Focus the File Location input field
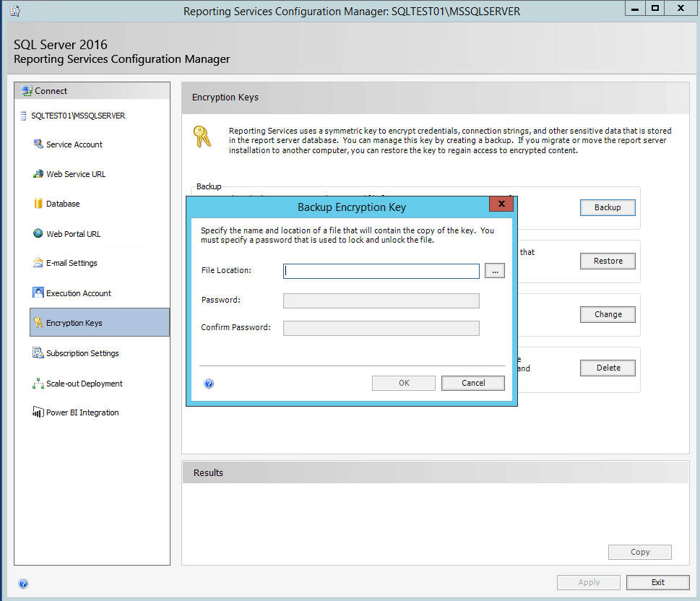 pos(381,271)
